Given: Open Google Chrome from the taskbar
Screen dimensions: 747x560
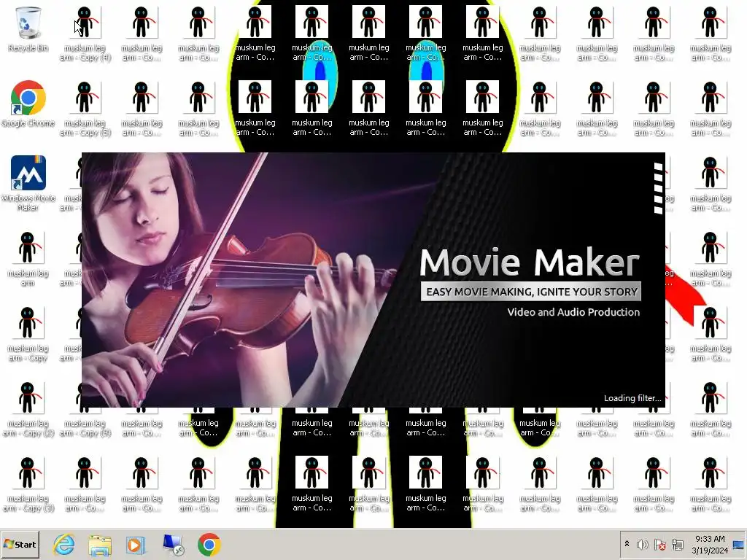Looking at the screenshot, I should tap(209, 544).
